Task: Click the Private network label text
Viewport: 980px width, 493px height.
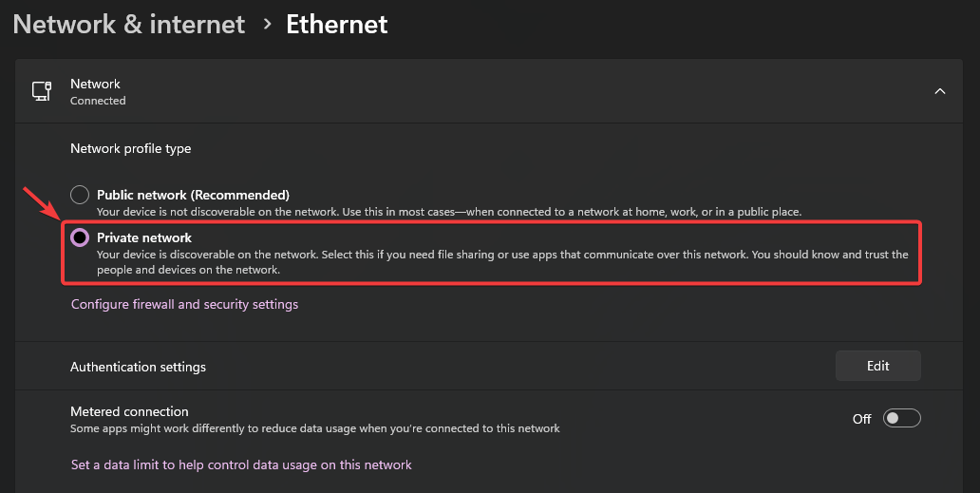Action: point(144,237)
